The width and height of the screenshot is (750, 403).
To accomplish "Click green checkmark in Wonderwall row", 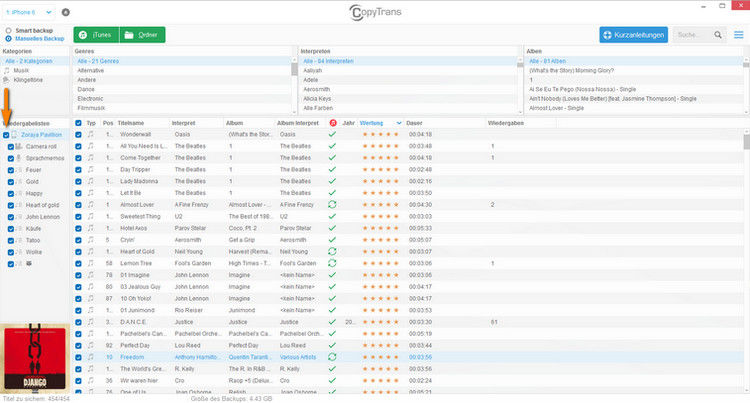I will pos(332,134).
